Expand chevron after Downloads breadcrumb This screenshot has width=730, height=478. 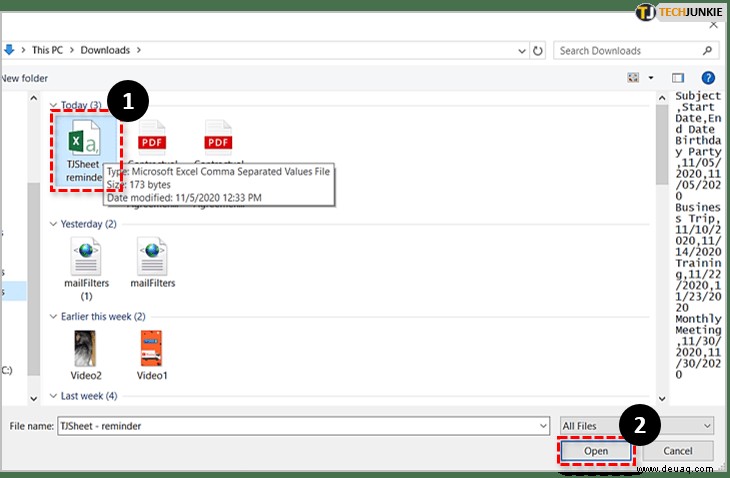138,50
